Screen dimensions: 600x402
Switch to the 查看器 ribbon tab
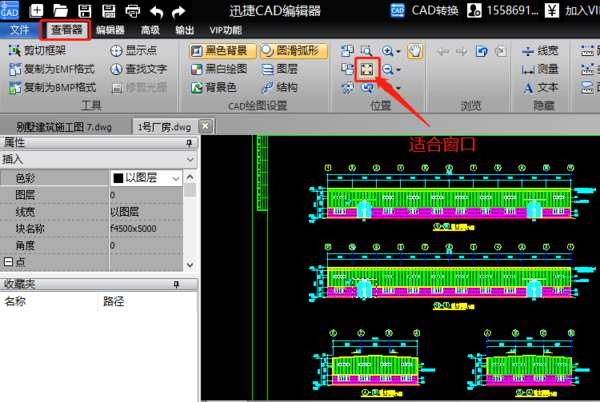pyautogui.click(x=66, y=30)
